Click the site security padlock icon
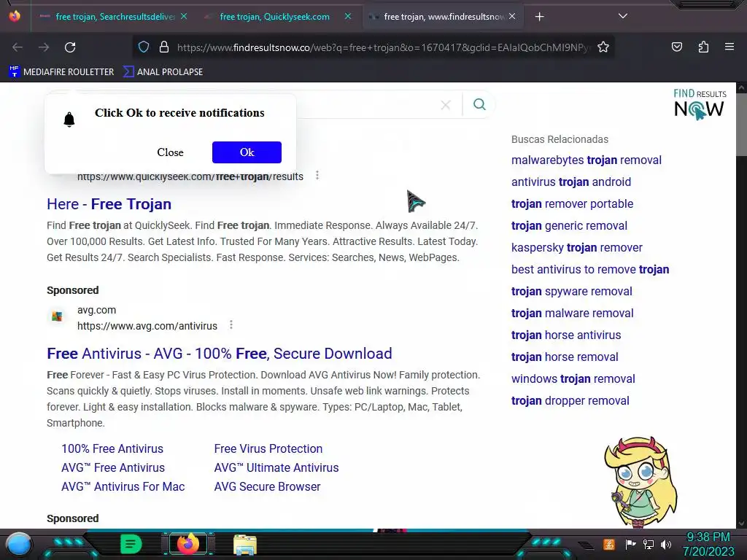Screen dimensions: 747x560 [164, 47]
